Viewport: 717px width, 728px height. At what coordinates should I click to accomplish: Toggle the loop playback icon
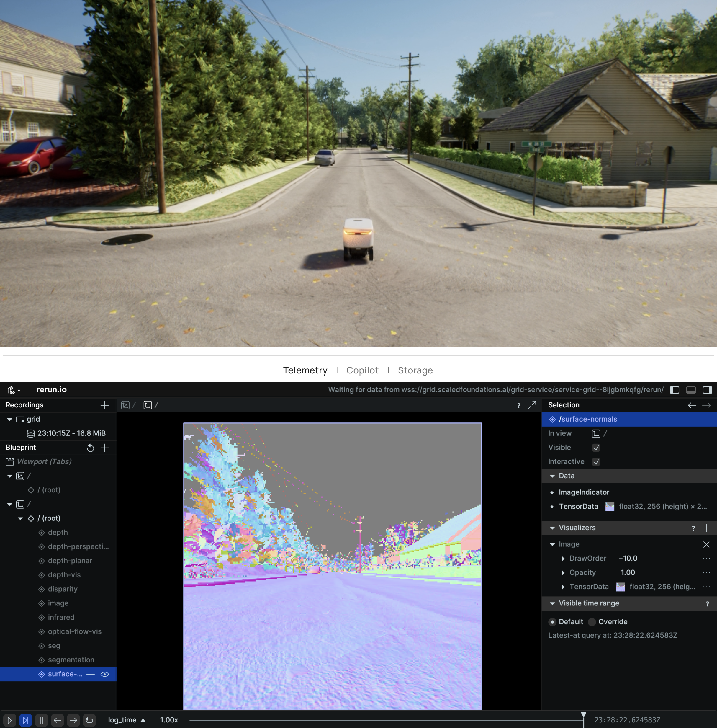point(89,720)
